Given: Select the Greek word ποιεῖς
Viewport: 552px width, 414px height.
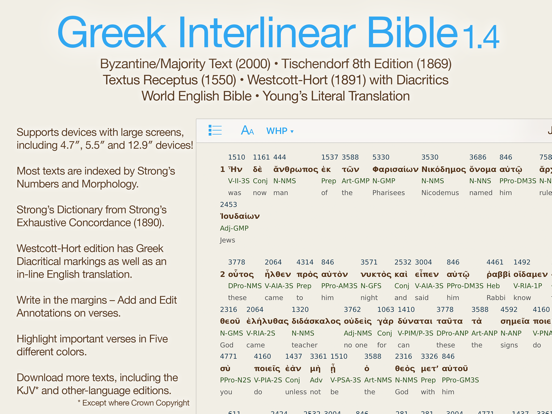Looking at the screenshot, I should coord(267,369).
